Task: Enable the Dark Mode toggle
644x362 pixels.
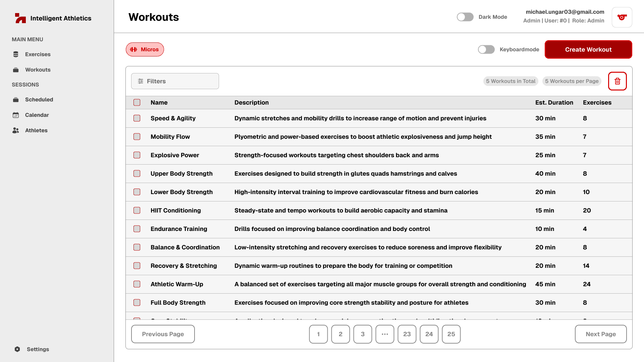Action: click(x=465, y=17)
